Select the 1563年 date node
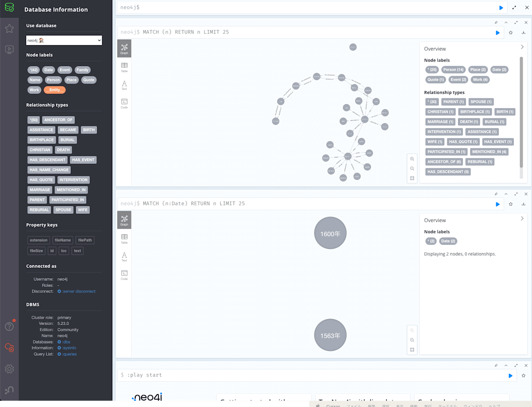532x407 pixels. click(330, 335)
